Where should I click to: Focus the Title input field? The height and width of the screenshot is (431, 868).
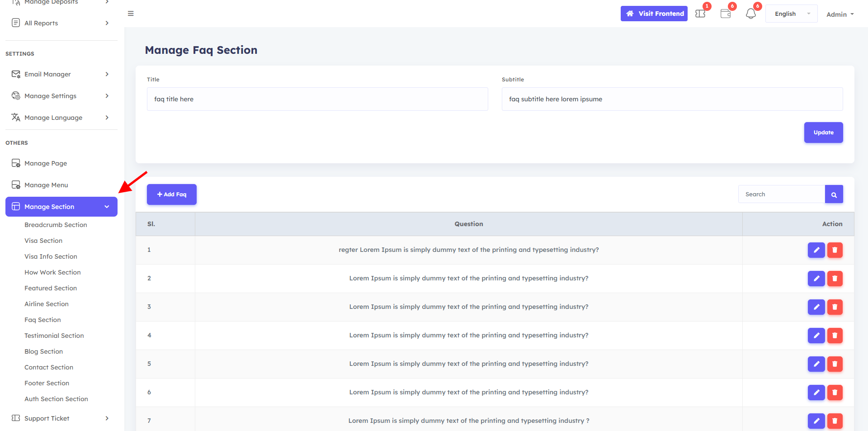[317, 99]
